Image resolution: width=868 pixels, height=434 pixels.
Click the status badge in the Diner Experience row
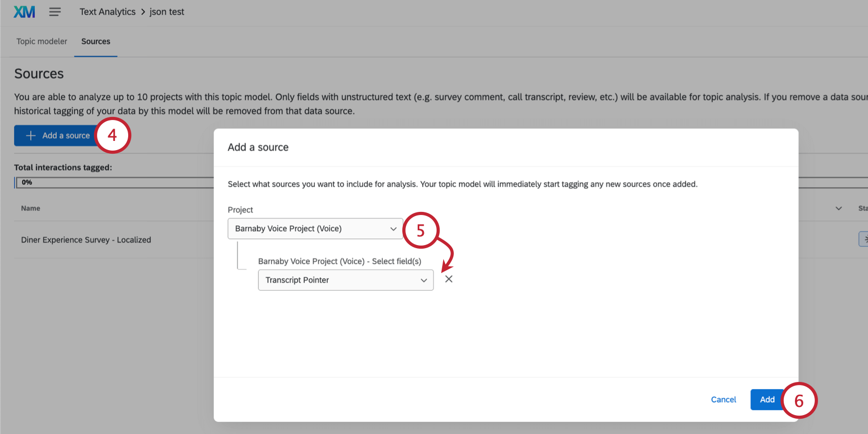click(863, 239)
